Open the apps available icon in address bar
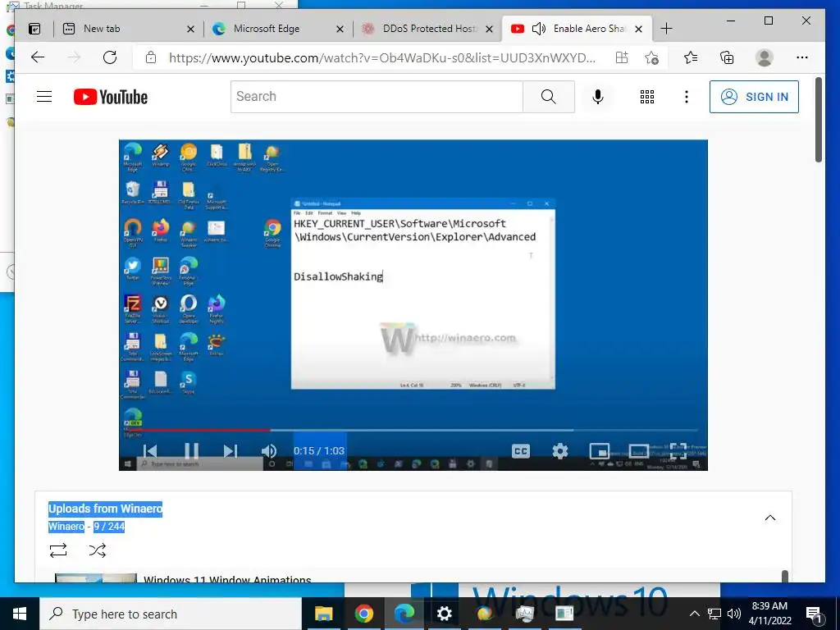The height and width of the screenshot is (630, 840). point(622,57)
